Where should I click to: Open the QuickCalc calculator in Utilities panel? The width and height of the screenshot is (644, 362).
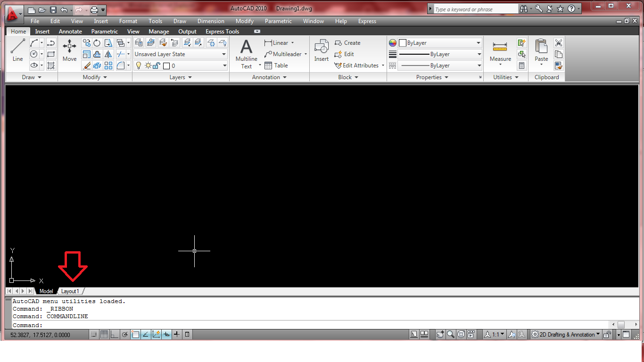522,65
